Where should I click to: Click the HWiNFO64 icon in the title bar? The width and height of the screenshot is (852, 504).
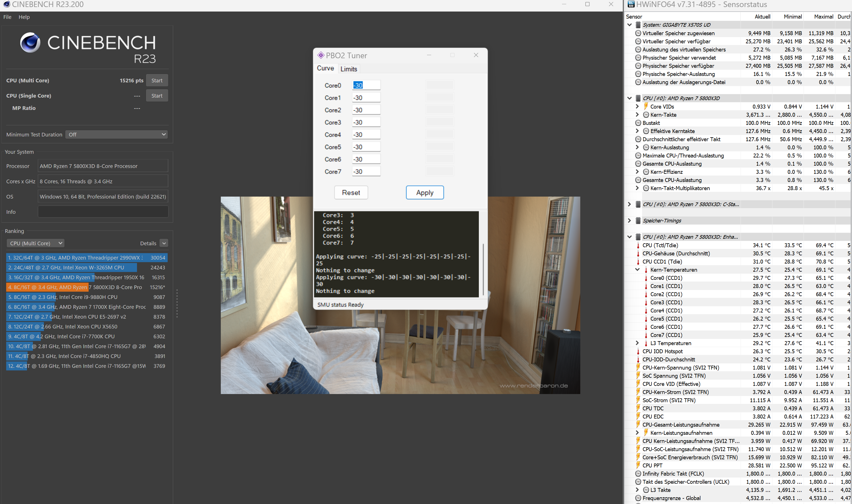(x=631, y=4)
